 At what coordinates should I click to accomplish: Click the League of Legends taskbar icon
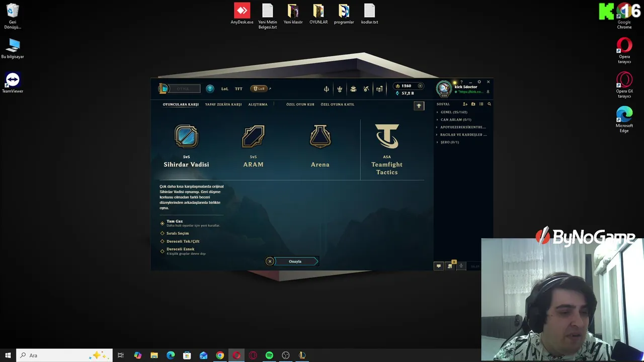(302, 355)
